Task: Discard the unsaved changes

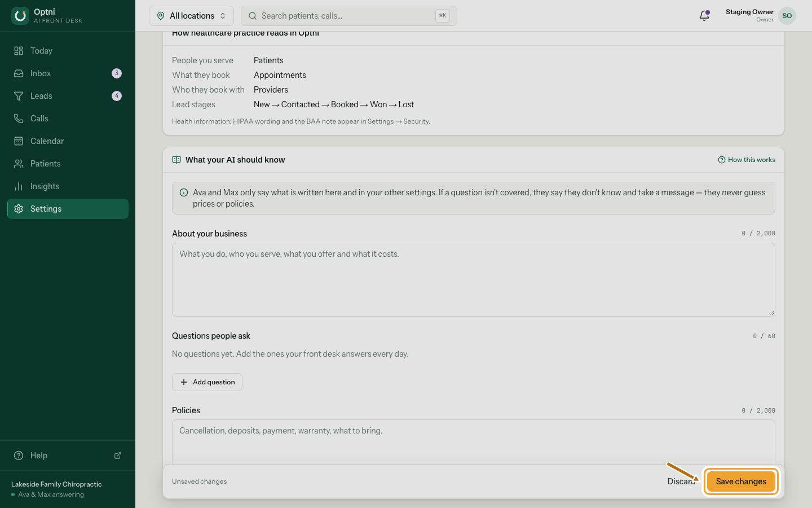Action: [681, 481]
